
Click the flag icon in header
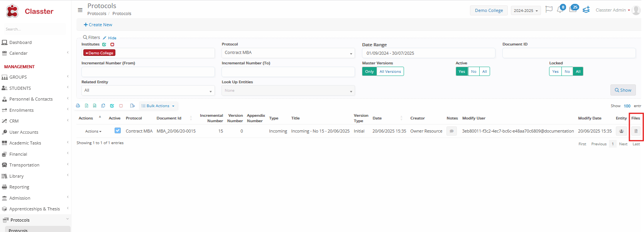549,10
